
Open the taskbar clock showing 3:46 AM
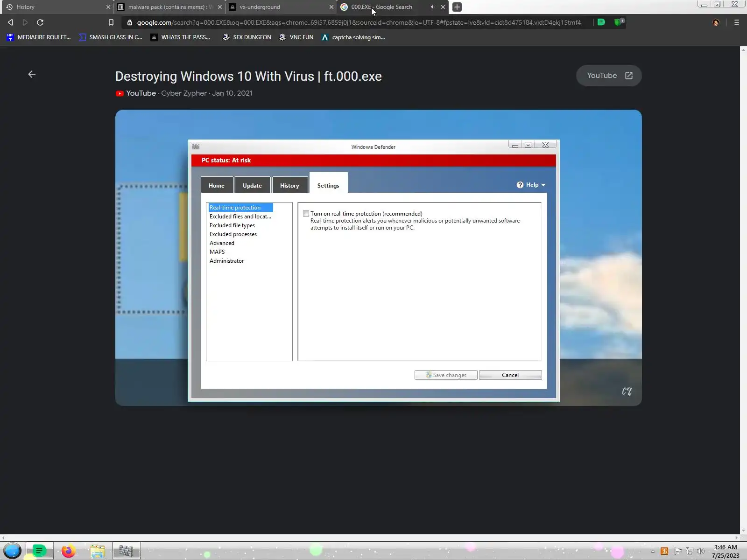point(726,551)
